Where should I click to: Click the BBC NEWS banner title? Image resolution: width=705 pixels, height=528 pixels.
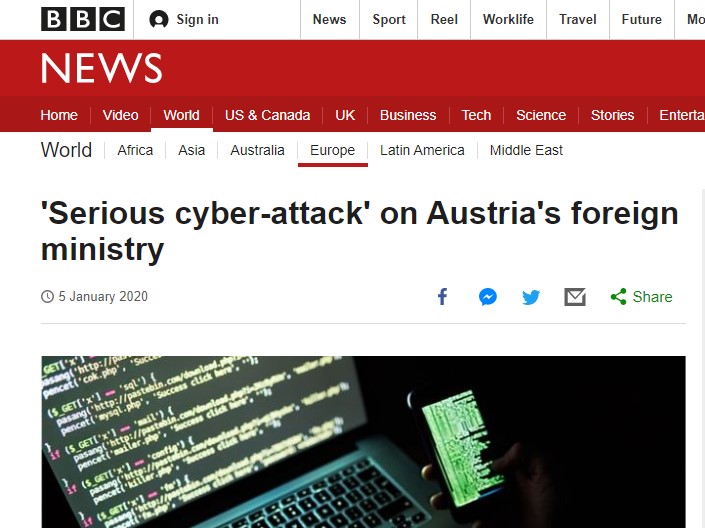(x=101, y=68)
